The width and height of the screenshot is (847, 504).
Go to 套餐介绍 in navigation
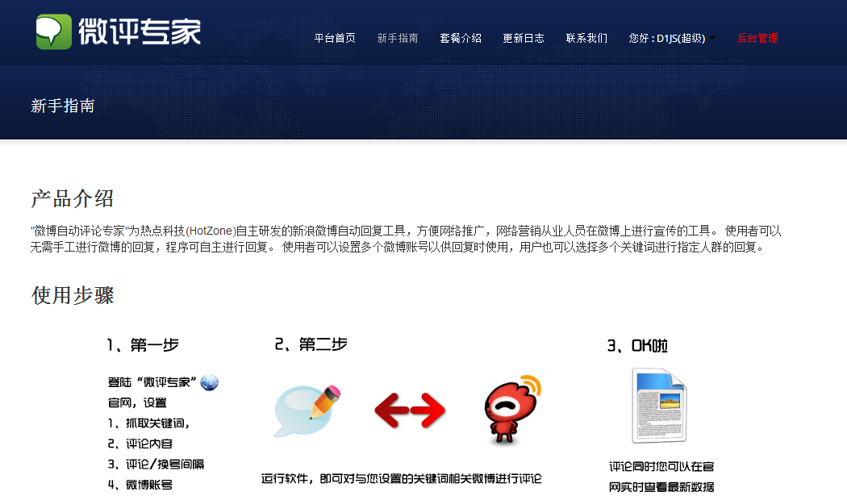(461, 39)
